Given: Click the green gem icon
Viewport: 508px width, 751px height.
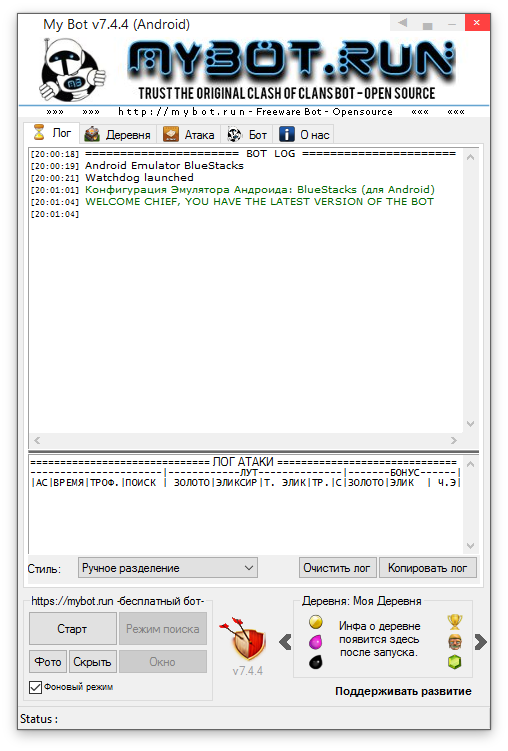Looking at the screenshot, I should click(x=454, y=662).
